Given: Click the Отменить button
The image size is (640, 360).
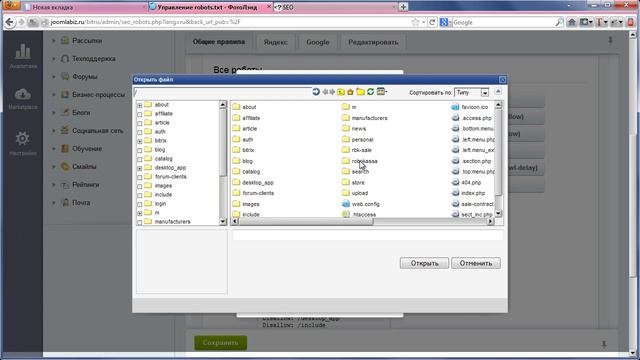Looking at the screenshot, I should click(x=476, y=263).
